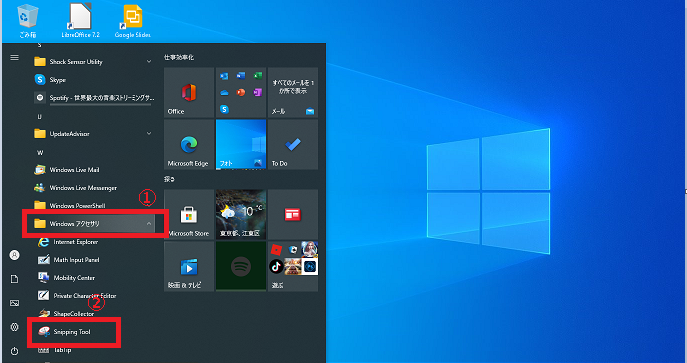Open Word in the Office apps folder tile
Viewport: 687px width, 363px height.
point(241,76)
